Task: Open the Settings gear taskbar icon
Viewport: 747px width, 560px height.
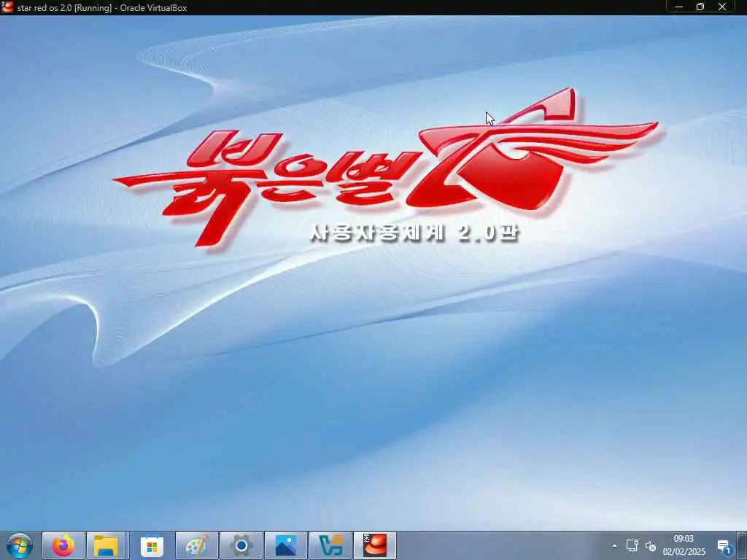Action: [x=241, y=545]
